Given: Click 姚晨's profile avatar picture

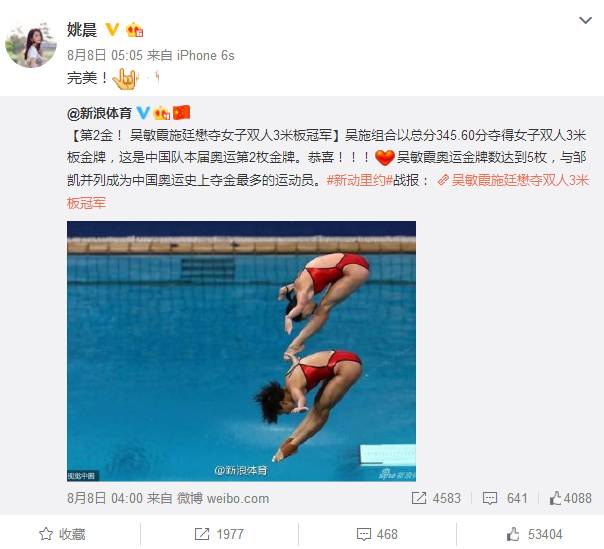Looking at the screenshot, I should coord(31,44).
